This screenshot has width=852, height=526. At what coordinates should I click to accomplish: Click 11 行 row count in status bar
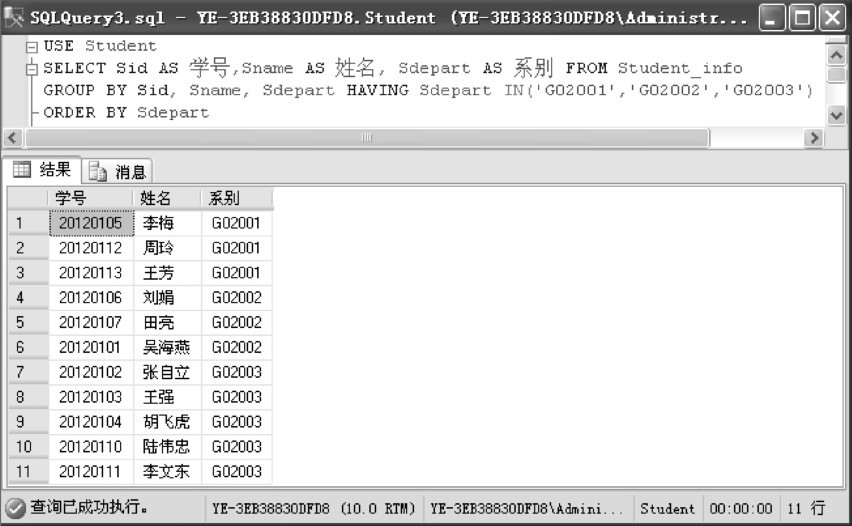point(806,509)
